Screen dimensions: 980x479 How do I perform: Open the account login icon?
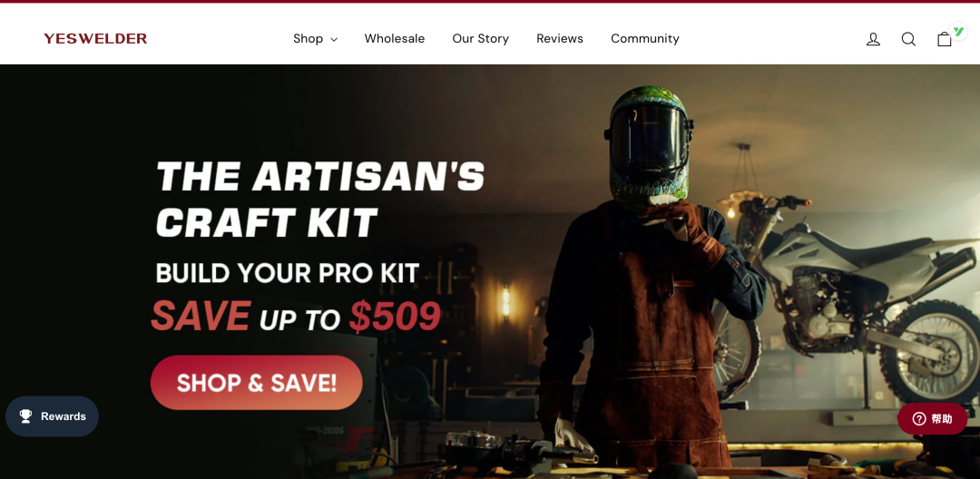tap(873, 39)
